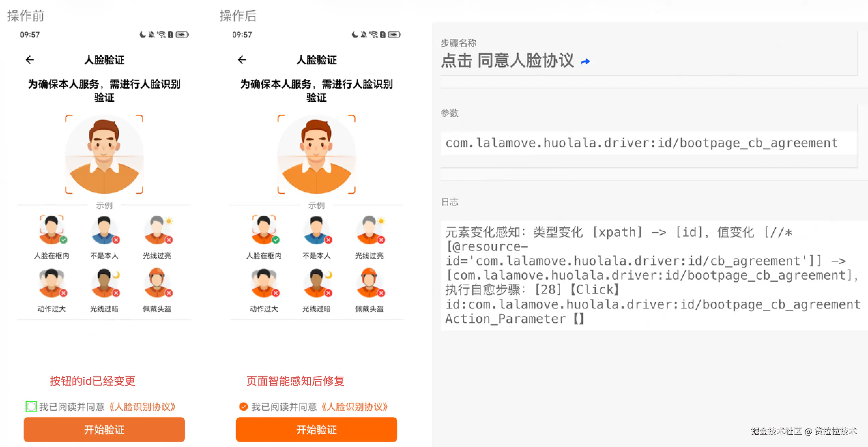Click the main face illustration on left screen
This screenshot has width=868, height=447.
click(104, 154)
